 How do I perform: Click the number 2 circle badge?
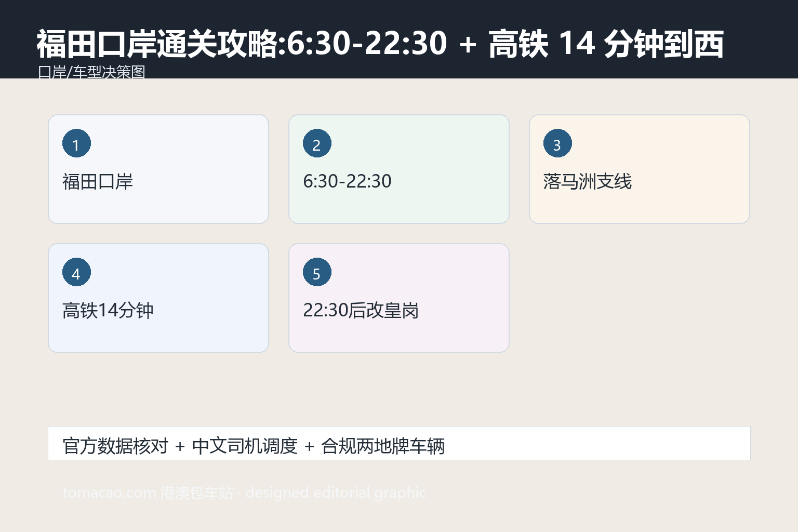(317, 143)
